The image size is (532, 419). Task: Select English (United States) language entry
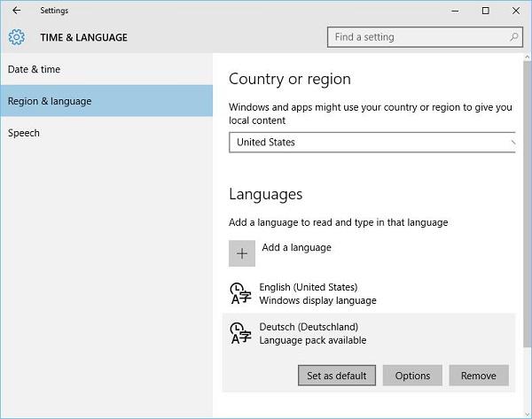[369, 293]
